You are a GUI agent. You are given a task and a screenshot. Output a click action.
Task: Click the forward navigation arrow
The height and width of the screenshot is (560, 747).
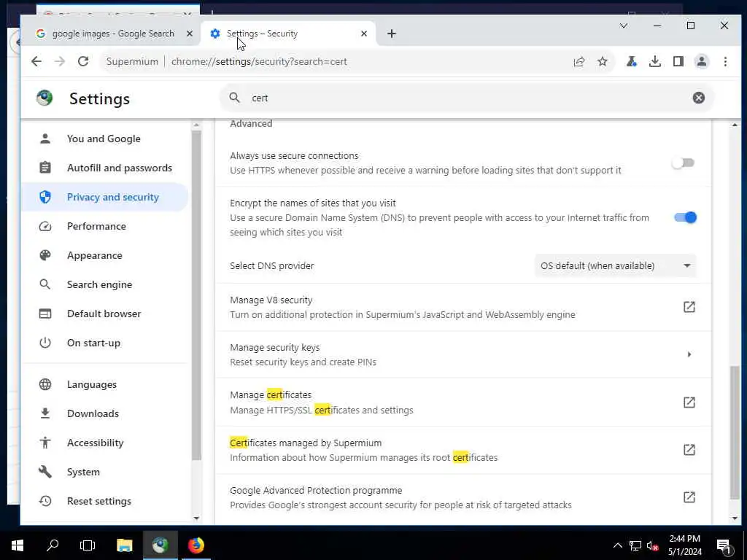coord(60,61)
